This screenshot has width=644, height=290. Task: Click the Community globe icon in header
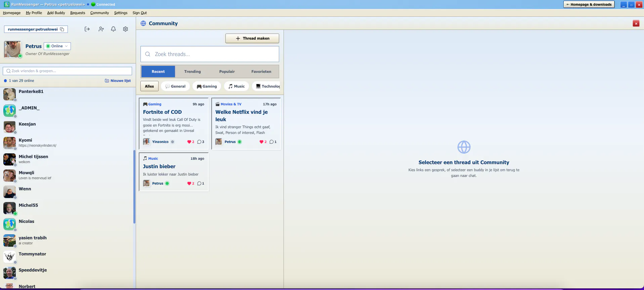coord(143,23)
